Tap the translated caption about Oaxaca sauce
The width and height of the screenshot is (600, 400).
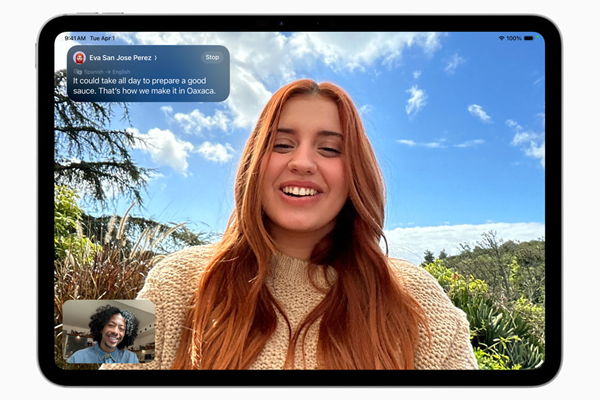coord(144,86)
